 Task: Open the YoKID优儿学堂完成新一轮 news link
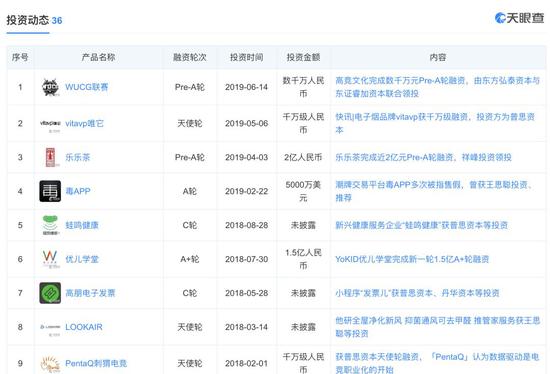tap(412, 259)
